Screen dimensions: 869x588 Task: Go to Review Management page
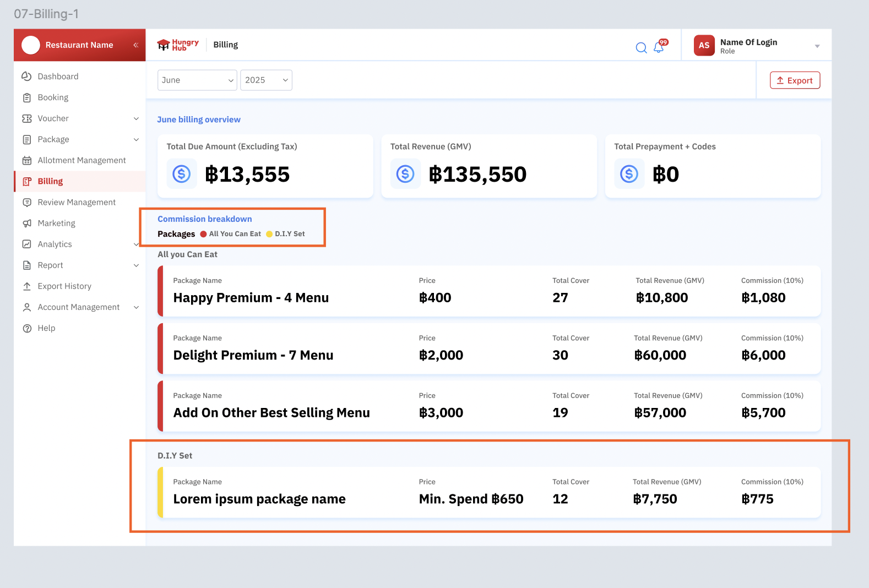pos(77,203)
